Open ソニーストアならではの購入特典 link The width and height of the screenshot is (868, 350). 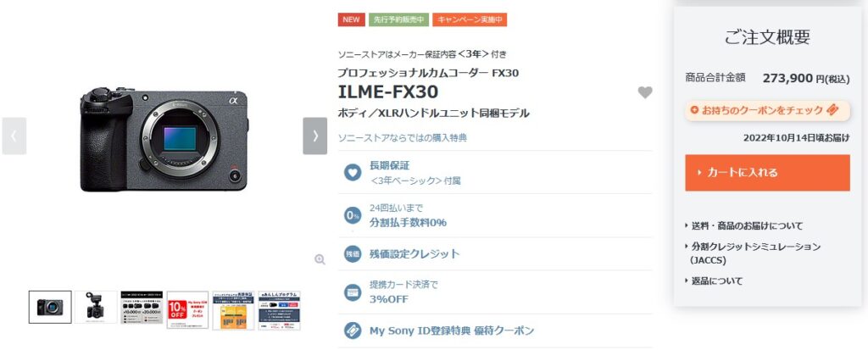coord(403,137)
